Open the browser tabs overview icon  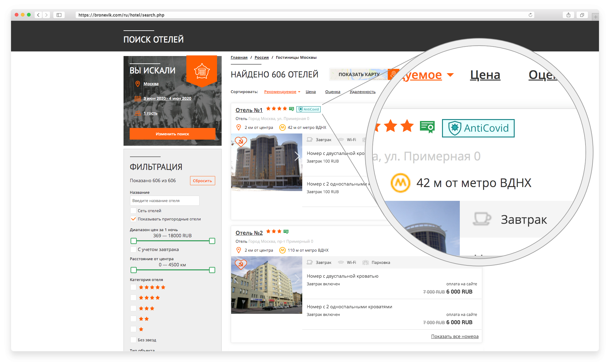pos(582,15)
